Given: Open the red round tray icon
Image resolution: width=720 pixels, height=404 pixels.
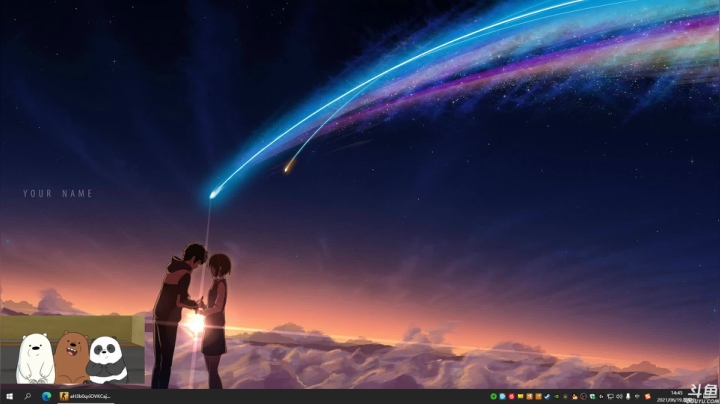Looking at the screenshot, I should (512, 396).
